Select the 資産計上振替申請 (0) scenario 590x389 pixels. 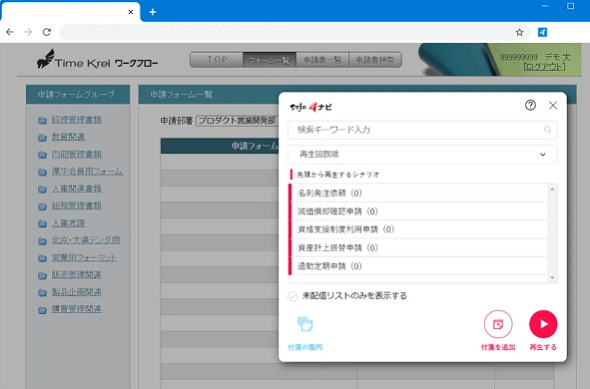coord(418,248)
